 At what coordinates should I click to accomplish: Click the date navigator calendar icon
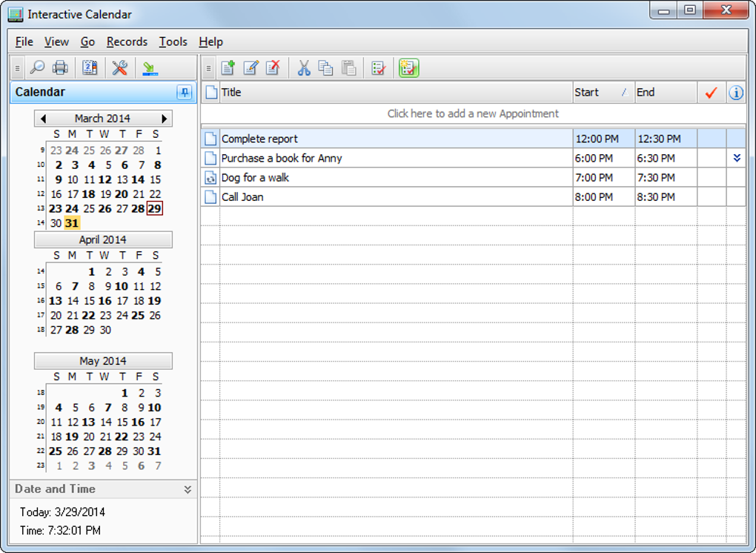90,67
